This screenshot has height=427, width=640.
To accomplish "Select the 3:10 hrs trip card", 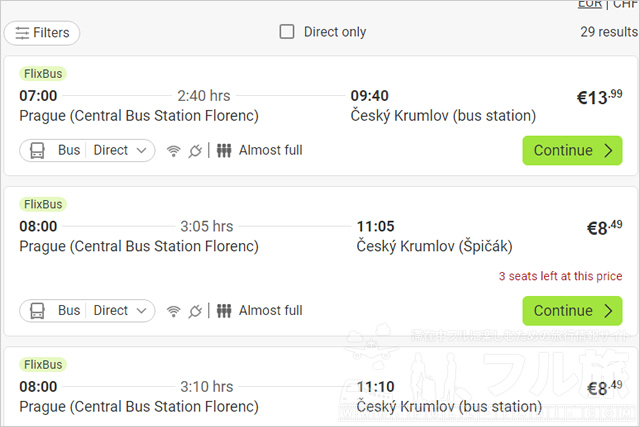I will click(x=320, y=387).
